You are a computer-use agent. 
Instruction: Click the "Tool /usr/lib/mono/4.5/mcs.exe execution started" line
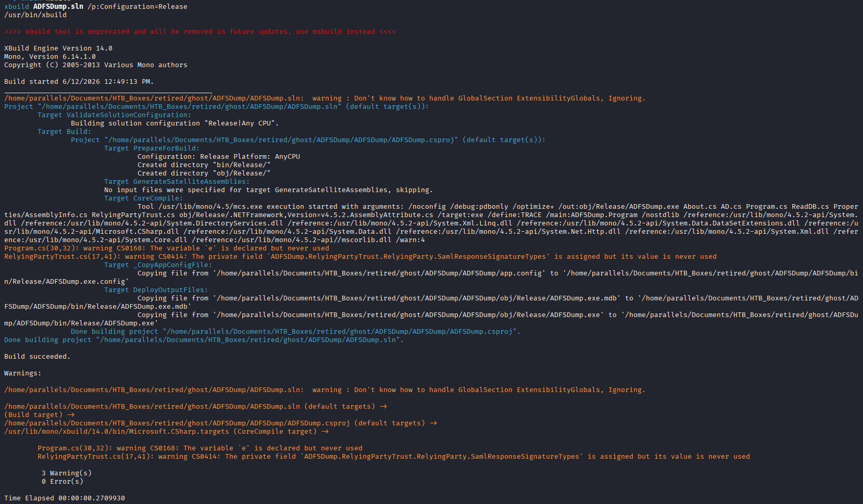(x=498, y=207)
